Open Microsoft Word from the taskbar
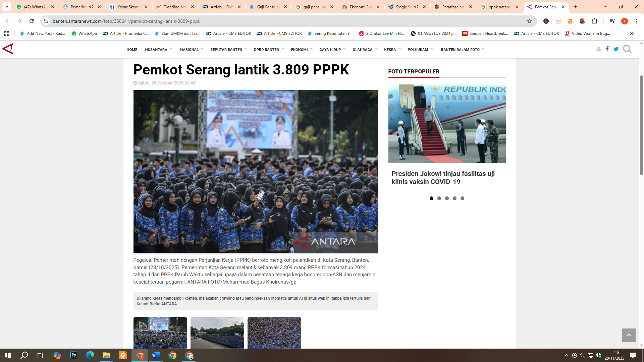Screen dimensions: 644x362 [156, 355]
